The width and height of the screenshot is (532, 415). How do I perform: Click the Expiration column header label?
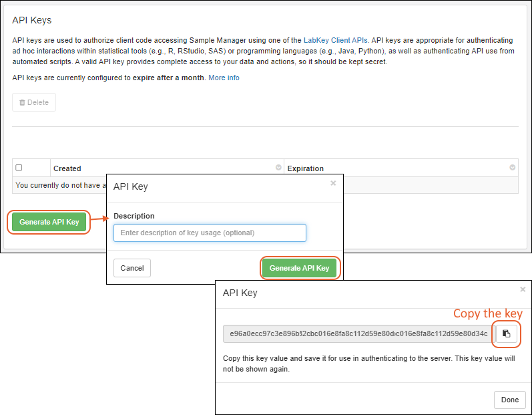pyautogui.click(x=306, y=168)
